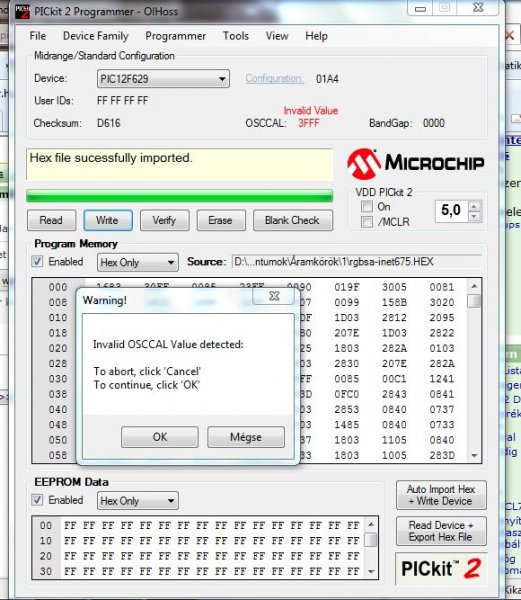521x600 pixels.
Task: Open EEPROM Data Hex Only dropdown
Action: point(138,501)
